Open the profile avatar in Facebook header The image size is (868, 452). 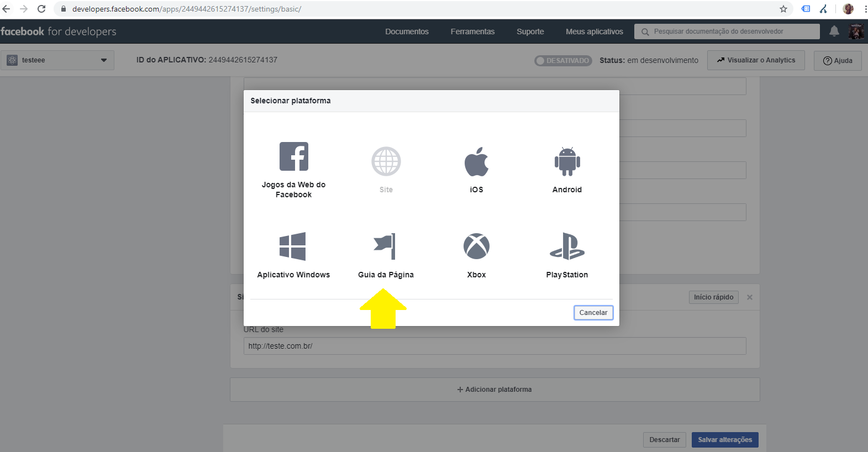tap(856, 31)
